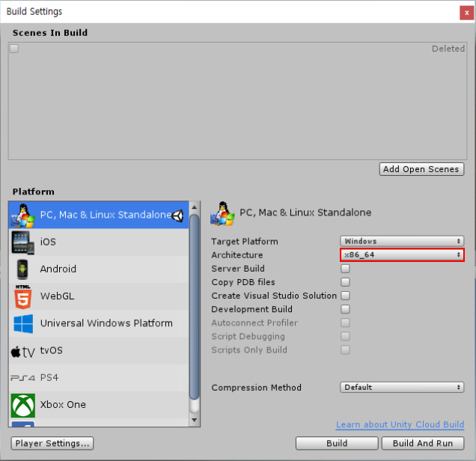The height and width of the screenshot is (461, 476).
Task: Select the Android phone icon in platform list
Action: pos(22,269)
